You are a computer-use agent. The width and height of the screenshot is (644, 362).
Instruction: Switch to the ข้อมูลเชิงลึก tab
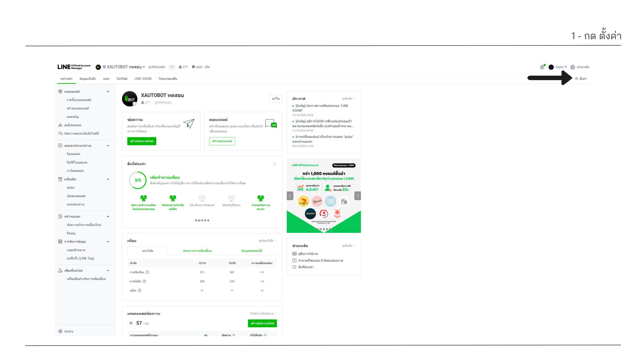click(x=88, y=79)
